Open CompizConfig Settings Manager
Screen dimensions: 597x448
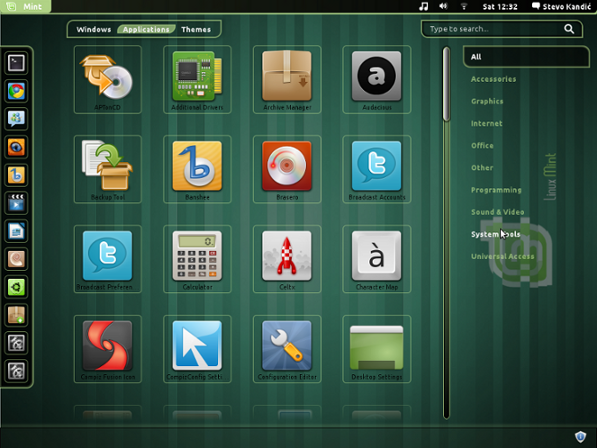197,349
